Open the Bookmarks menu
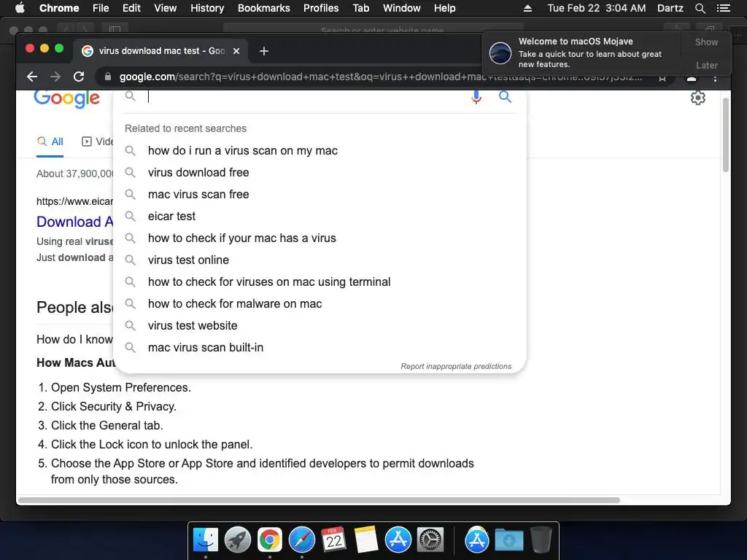This screenshot has height=560, width=747. point(264,8)
